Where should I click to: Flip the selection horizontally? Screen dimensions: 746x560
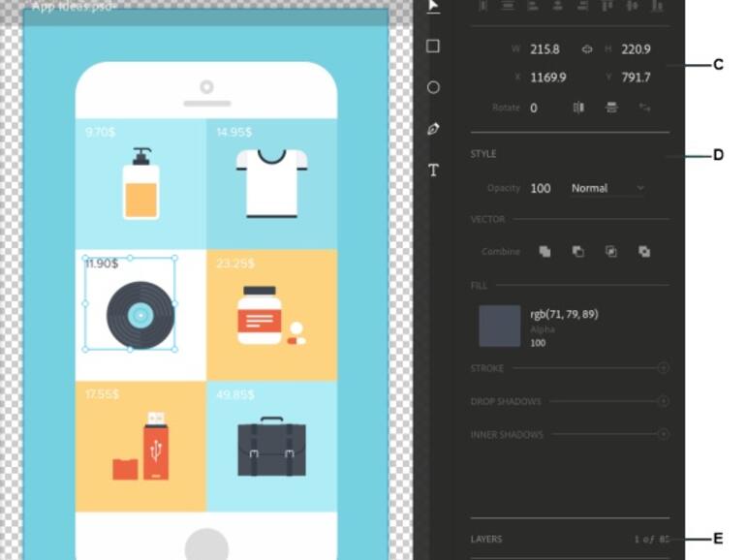pyautogui.click(x=578, y=108)
